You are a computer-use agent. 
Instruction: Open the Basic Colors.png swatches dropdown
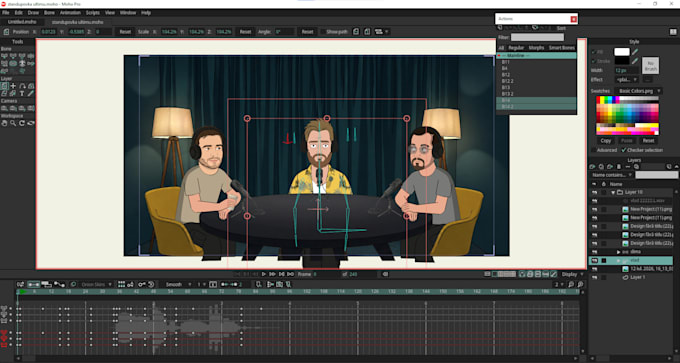click(x=638, y=91)
